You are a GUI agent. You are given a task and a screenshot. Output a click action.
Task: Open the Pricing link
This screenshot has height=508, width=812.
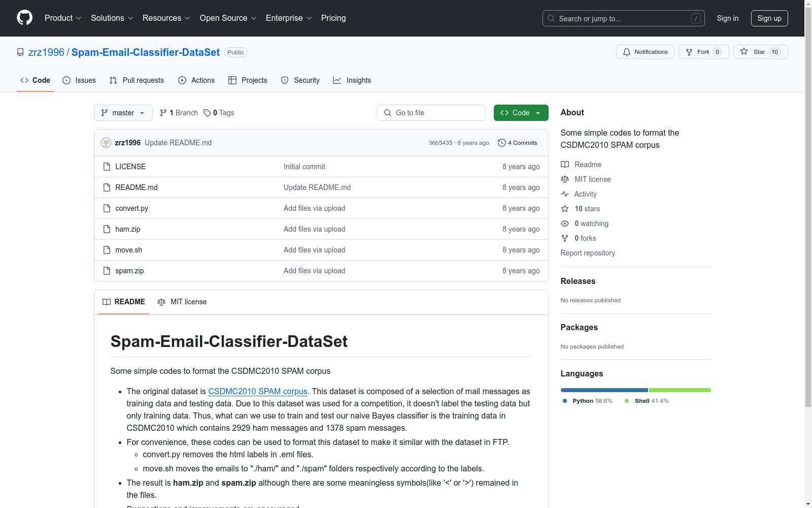click(333, 18)
